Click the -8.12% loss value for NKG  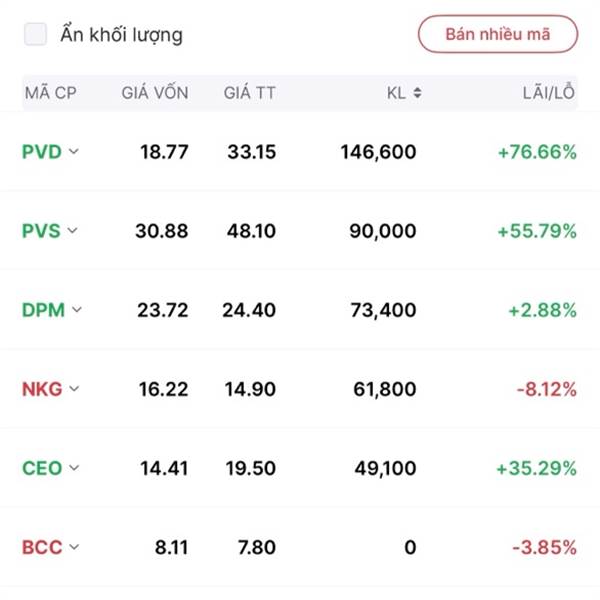(x=545, y=389)
